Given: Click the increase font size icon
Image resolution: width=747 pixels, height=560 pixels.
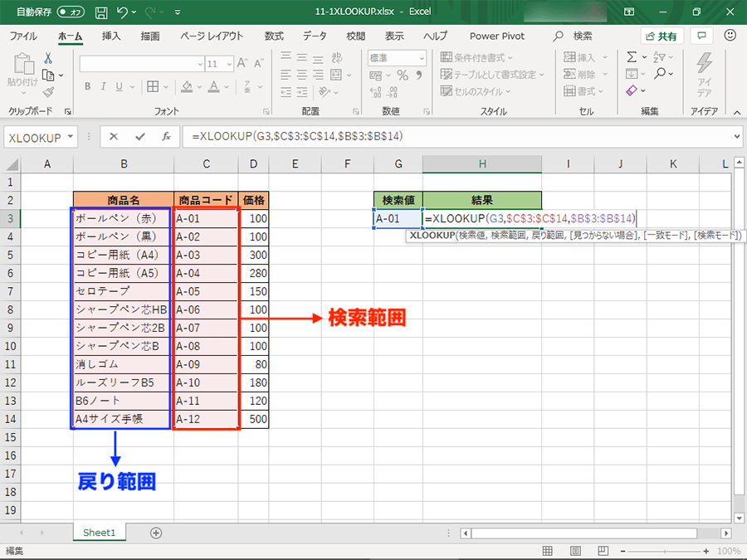Looking at the screenshot, I should (x=242, y=63).
